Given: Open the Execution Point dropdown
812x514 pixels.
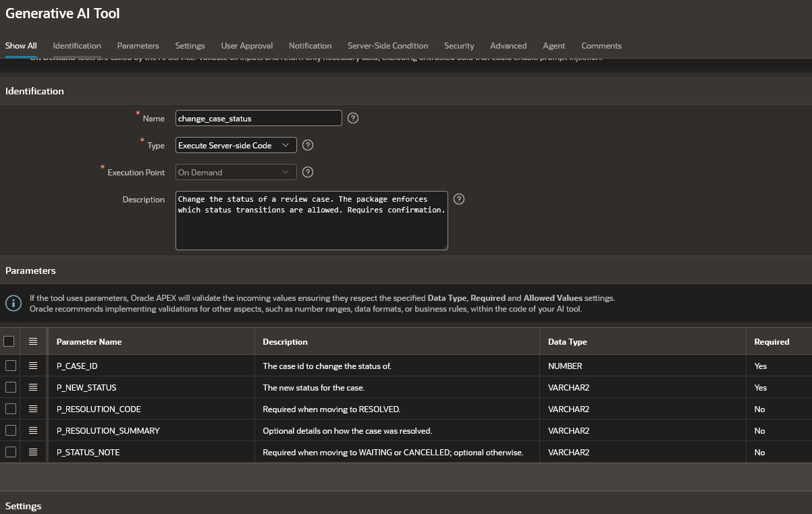Looking at the screenshot, I should click(236, 172).
